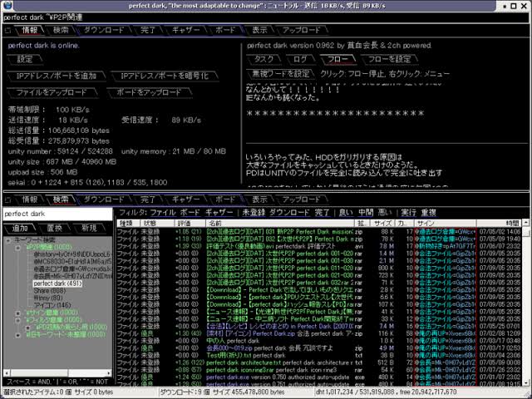Switch search pane to the 情報 tab
This screenshot has width=532, height=399.
[30, 199]
